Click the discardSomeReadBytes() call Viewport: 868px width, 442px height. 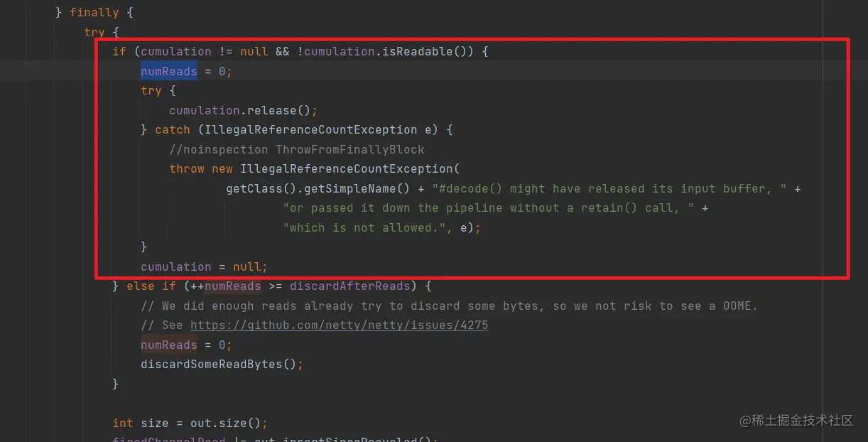click(x=222, y=365)
